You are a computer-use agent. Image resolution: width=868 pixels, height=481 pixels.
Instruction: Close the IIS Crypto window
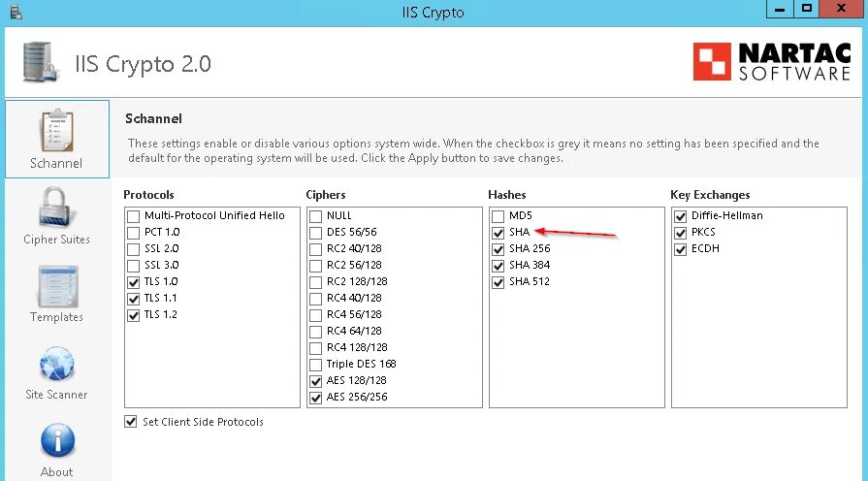point(841,9)
